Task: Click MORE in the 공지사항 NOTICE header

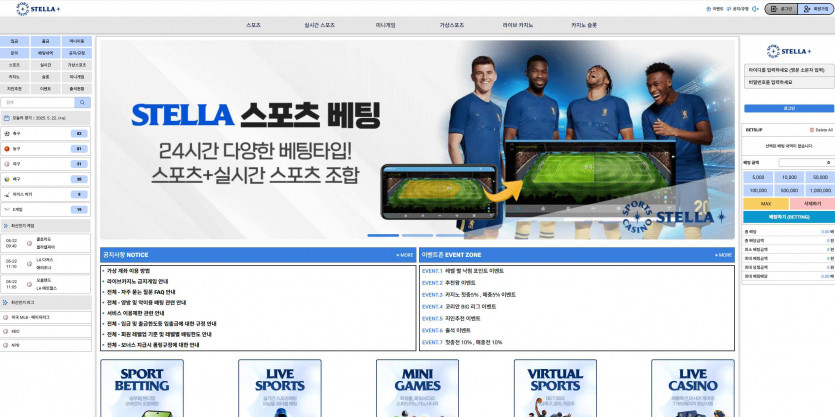Action: pyautogui.click(x=405, y=255)
